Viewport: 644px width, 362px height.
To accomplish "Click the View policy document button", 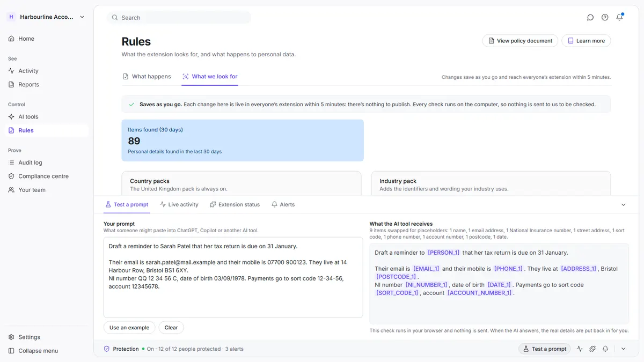I will (519, 41).
